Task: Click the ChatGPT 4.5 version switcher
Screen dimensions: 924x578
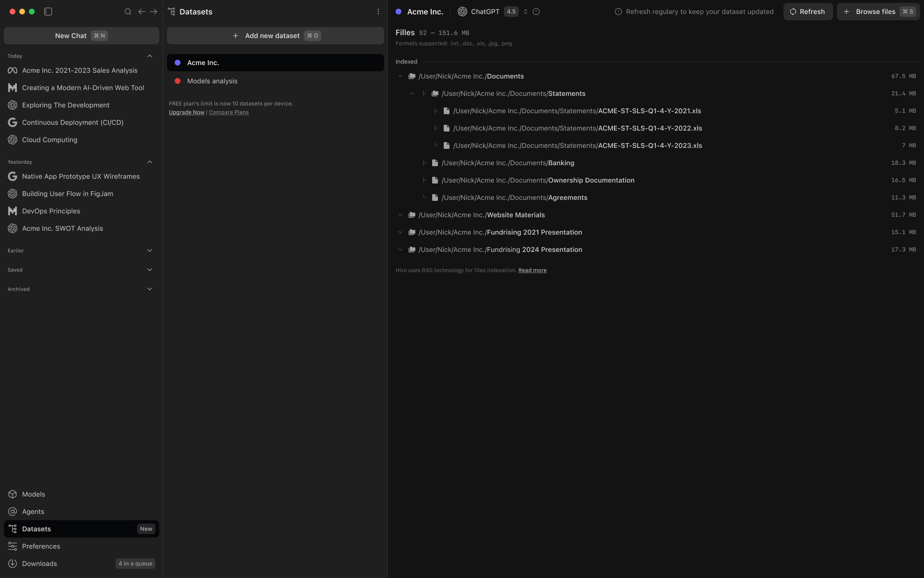Action: coord(526,12)
